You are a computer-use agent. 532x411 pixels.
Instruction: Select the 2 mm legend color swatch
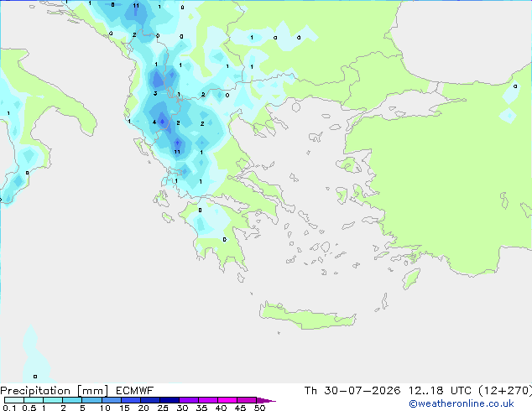(72, 400)
